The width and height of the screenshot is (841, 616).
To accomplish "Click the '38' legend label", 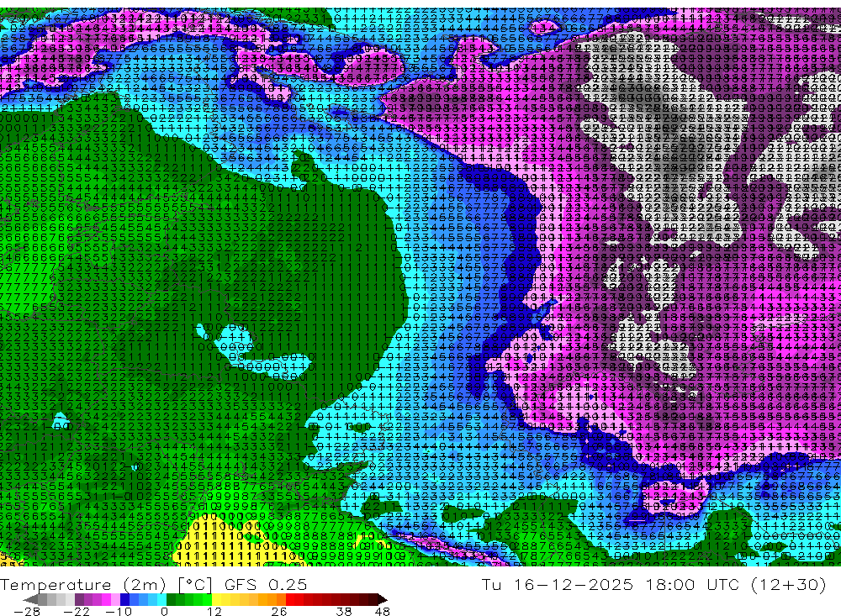I will (x=344, y=611).
